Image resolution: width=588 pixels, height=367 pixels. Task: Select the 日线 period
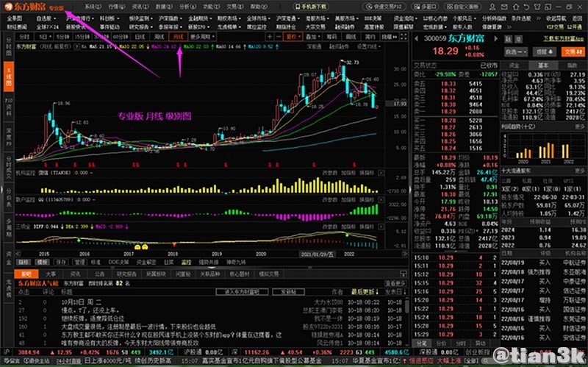[140, 37]
